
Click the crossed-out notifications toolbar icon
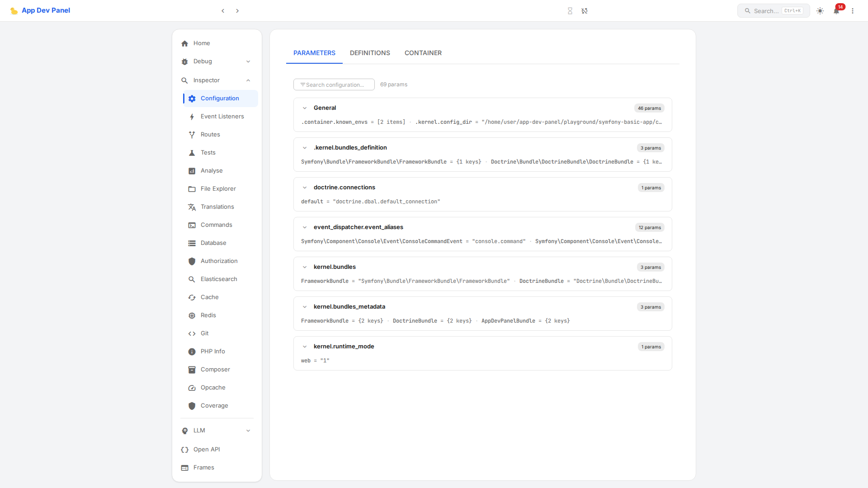585,10
